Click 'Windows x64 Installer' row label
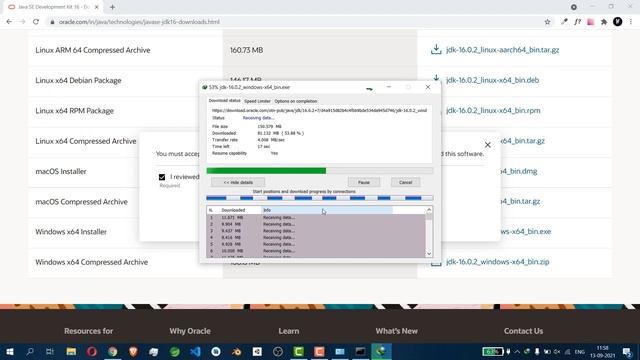The image size is (640, 360). click(71, 232)
